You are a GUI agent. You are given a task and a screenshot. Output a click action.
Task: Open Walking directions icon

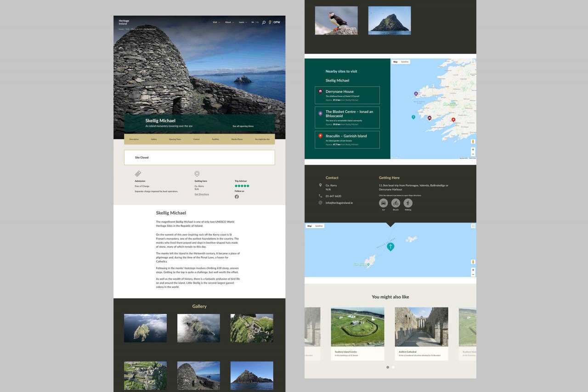tap(408, 203)
